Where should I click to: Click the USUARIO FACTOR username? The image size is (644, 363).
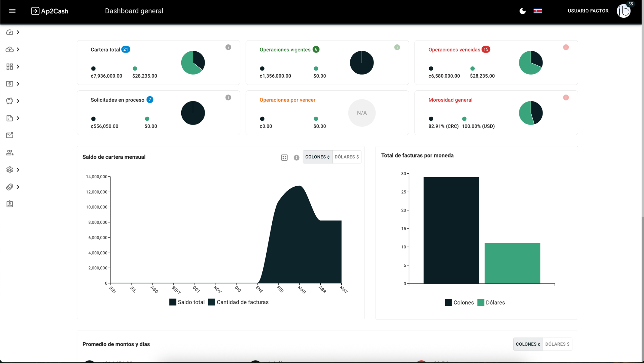pyautogui.click(x=588, y=11)
